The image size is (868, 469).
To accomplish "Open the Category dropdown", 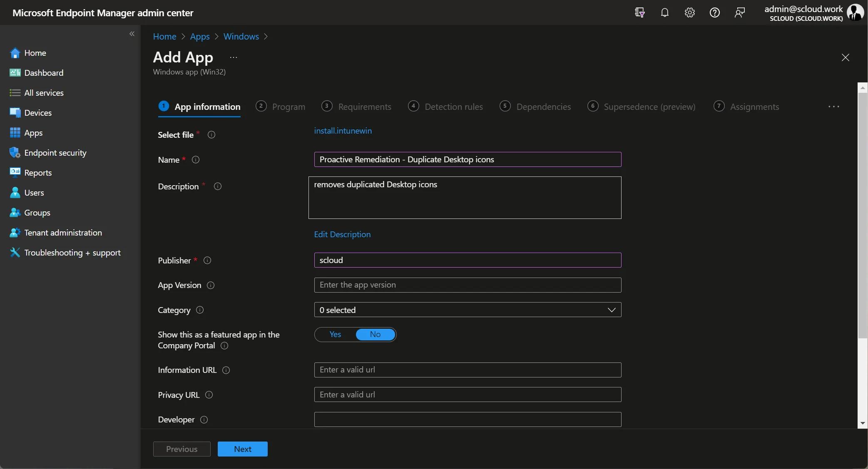I will pos(468,310).
